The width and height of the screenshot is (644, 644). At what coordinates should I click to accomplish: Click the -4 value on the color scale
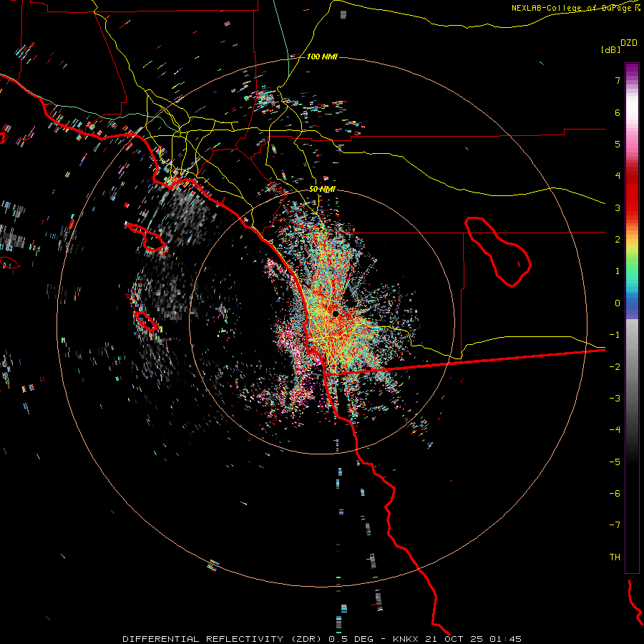pos(615,430)
